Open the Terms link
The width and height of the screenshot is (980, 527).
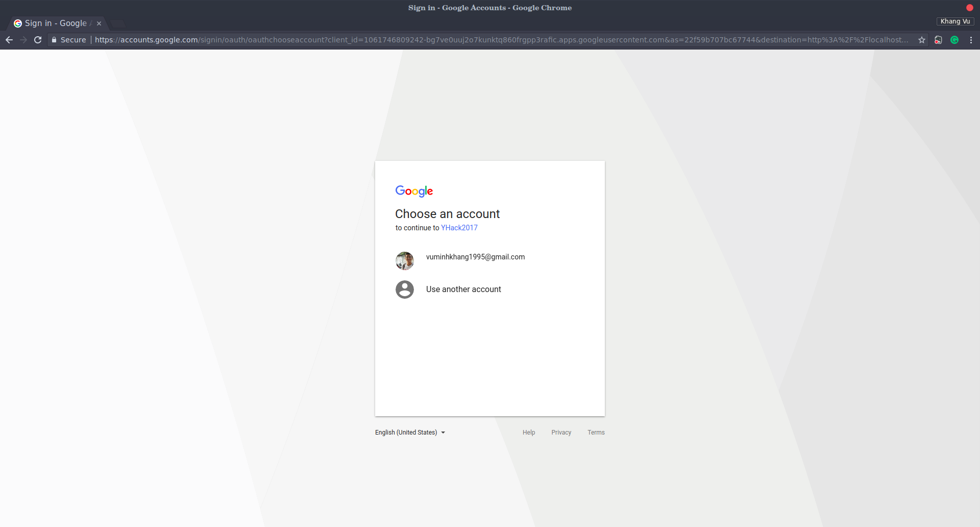click(x=596, y=433)
